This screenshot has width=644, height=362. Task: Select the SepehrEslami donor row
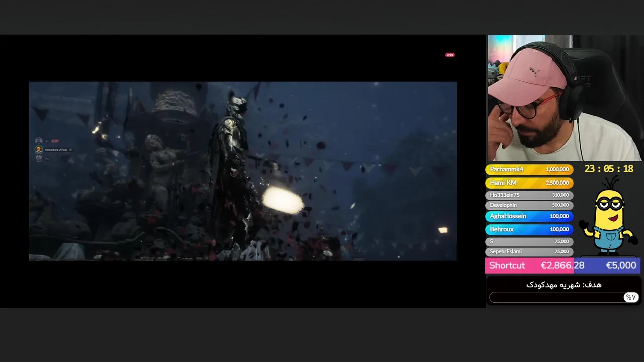(529, 251)
